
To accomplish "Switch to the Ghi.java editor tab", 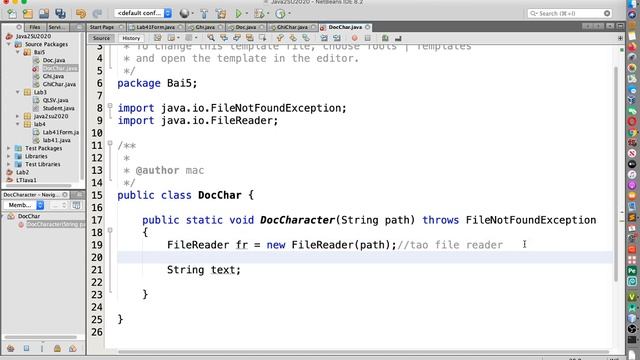I will click(205, 27).
